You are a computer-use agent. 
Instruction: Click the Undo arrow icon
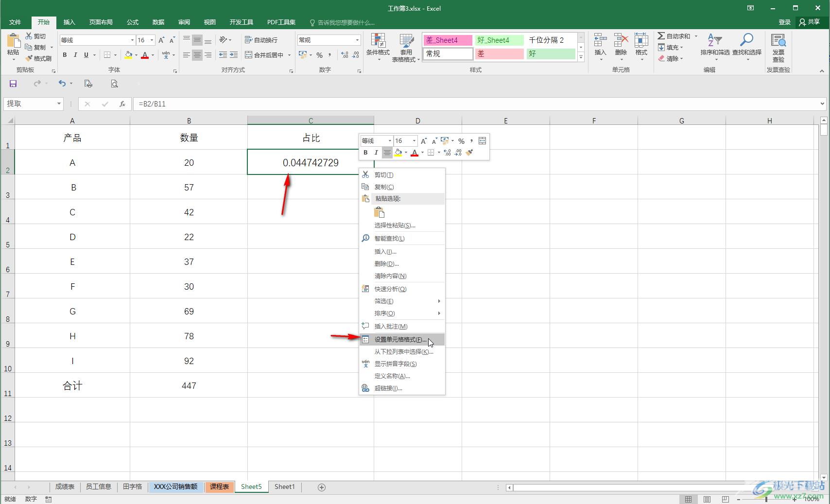(x=62, y=84)
